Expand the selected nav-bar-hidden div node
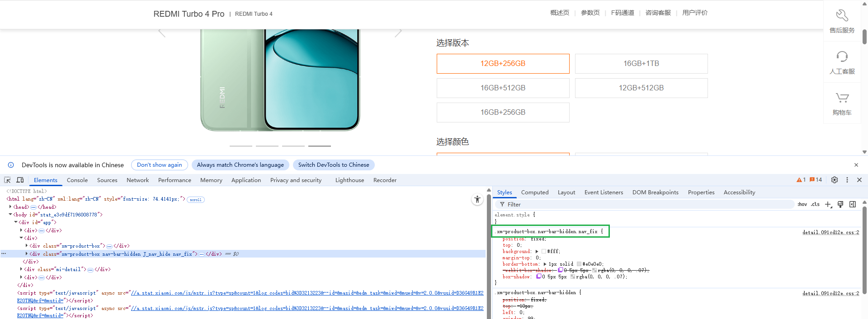This screenshot has width=868, height=319. (x=27, y=254)
